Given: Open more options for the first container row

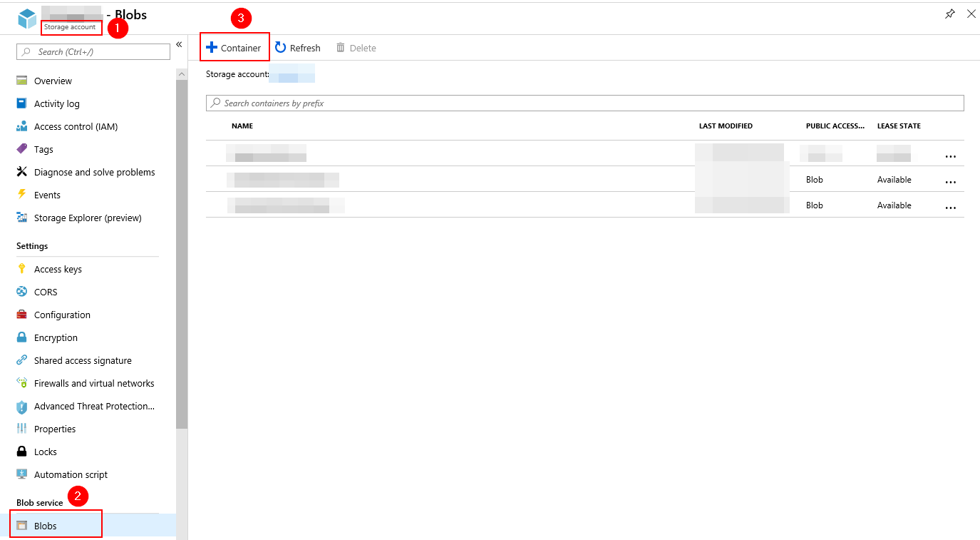Looking at the screenshot, I should click(950, 156).
